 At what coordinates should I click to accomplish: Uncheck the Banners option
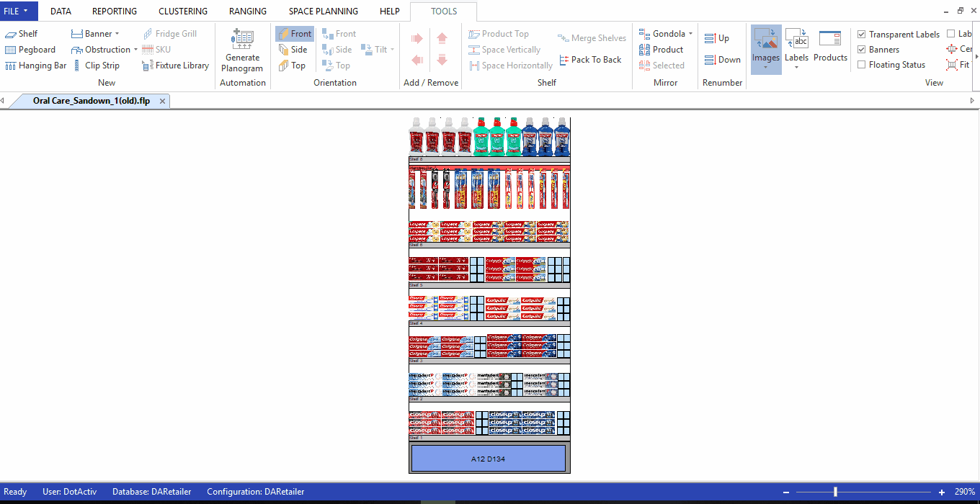[x=861, y=49]
